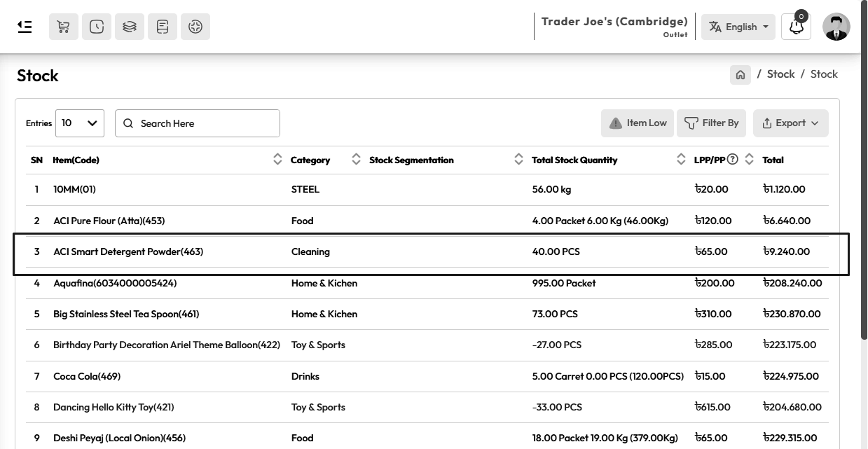
Task: Open the user profile avatar
Action: [836, 27]
